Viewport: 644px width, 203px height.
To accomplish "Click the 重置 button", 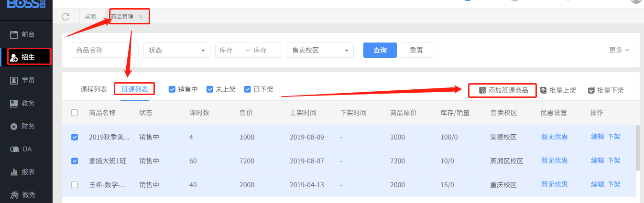I will (416, 50).
